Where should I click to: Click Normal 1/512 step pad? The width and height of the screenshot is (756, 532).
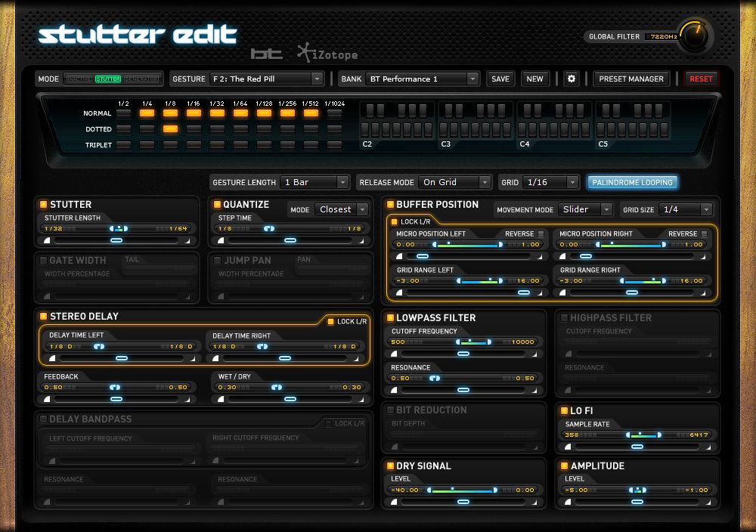tap(311, 113)
